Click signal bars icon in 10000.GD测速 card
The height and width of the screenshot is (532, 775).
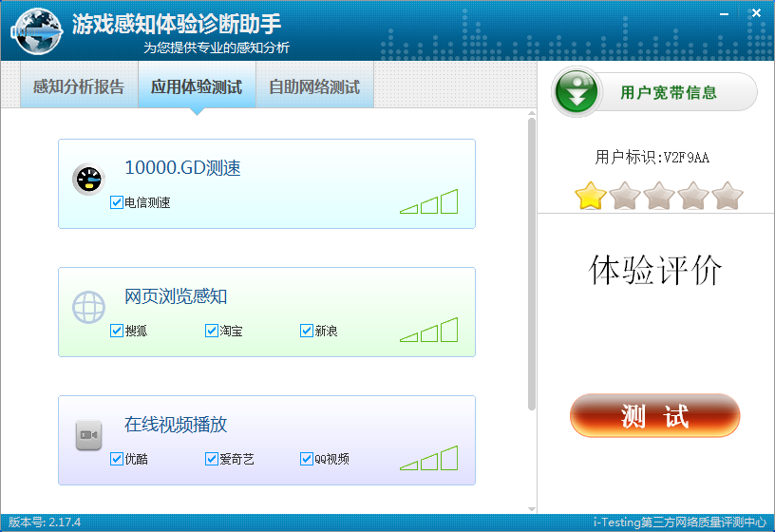[429, 201]
